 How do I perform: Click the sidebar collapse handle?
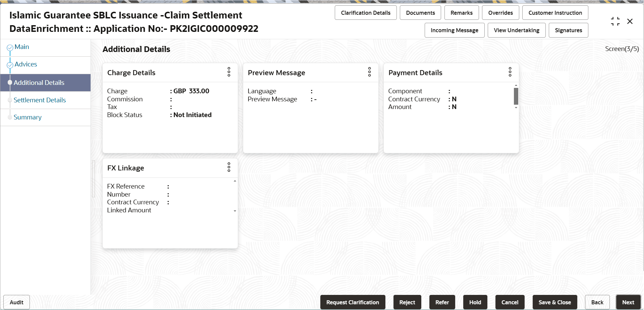pos(94,179)
